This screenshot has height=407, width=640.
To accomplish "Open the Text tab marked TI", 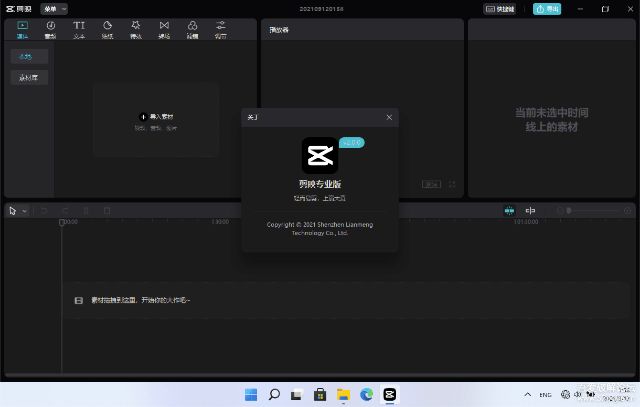I will pyautogui.click(x=79, y=30).
